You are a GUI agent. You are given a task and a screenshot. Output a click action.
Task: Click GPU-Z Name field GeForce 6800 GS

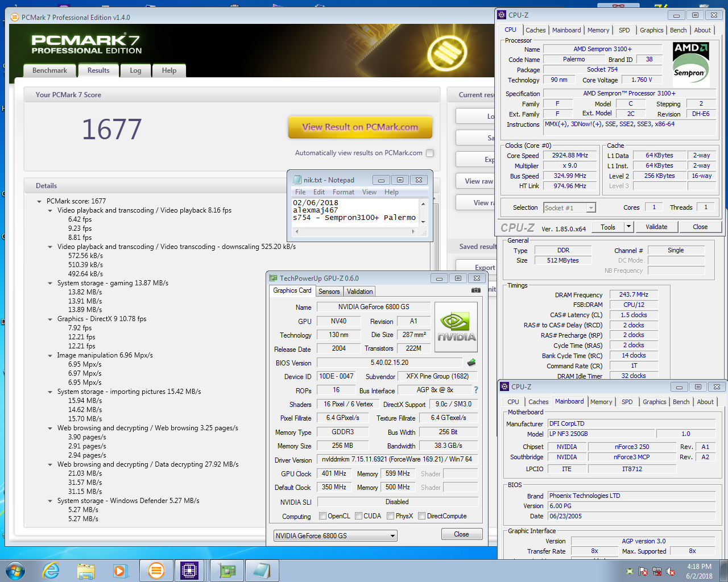coord(373,307)
